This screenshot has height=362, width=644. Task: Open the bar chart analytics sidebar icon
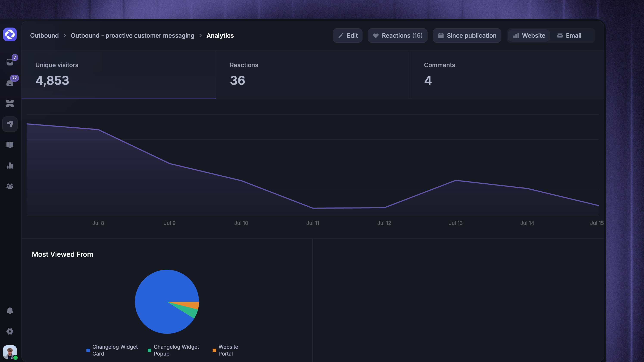(10, 166)
